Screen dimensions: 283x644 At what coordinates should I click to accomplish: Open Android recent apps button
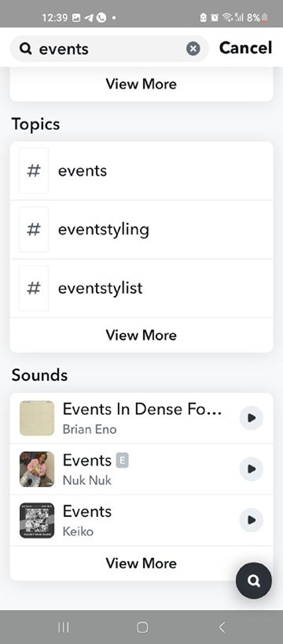pos(63,627)
